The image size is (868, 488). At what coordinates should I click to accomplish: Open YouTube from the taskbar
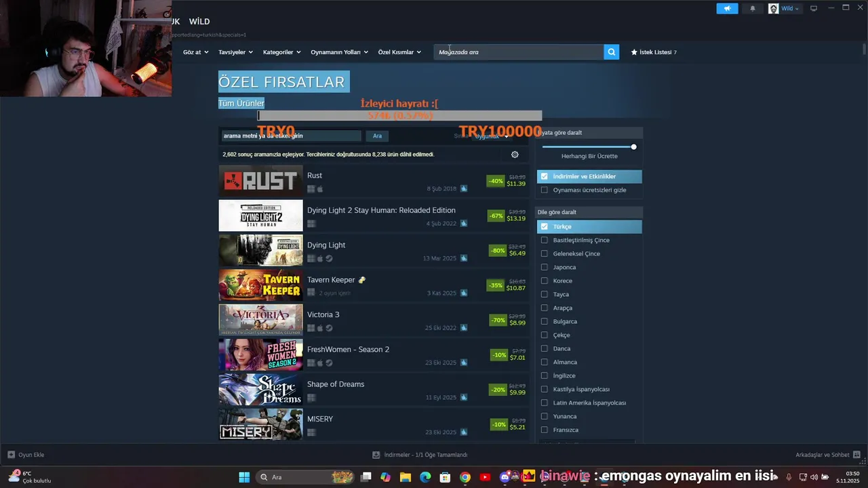point(485,477)
